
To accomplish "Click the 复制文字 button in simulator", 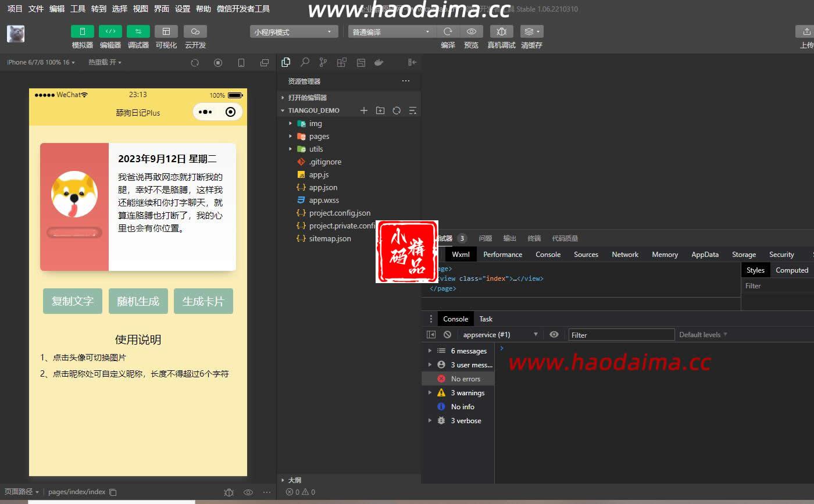I will (73, 301).
